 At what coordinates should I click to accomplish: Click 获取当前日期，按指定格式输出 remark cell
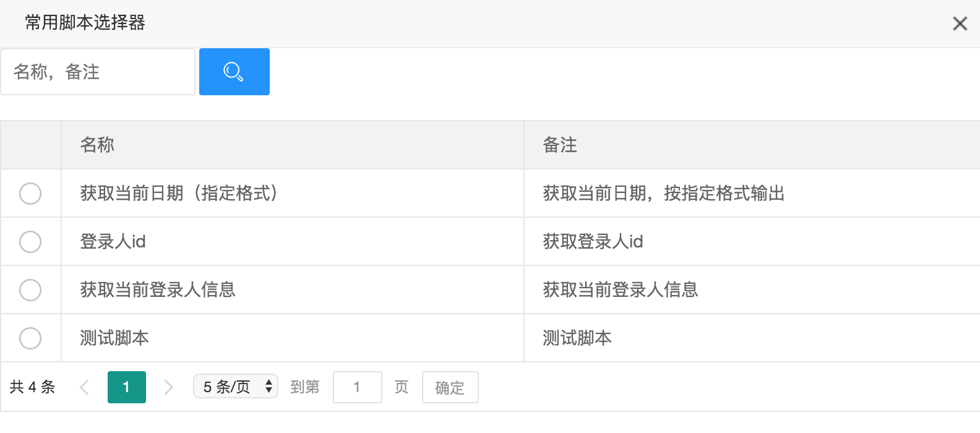(x=663, y=194)
